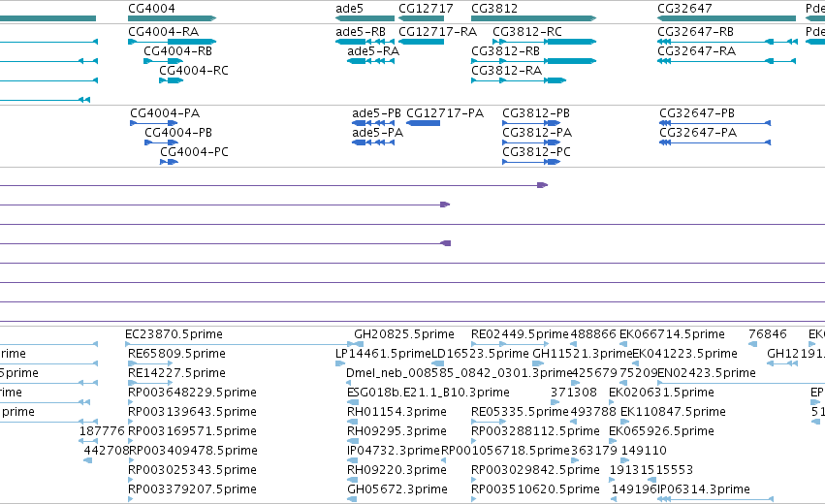
Task: Click the RH01154.3prime EST label
Action: [x=397, y=412]
